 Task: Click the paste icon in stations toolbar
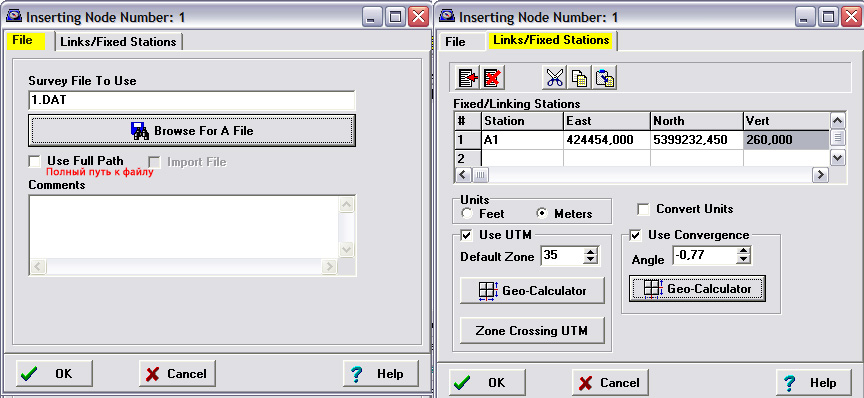[604, 78]
